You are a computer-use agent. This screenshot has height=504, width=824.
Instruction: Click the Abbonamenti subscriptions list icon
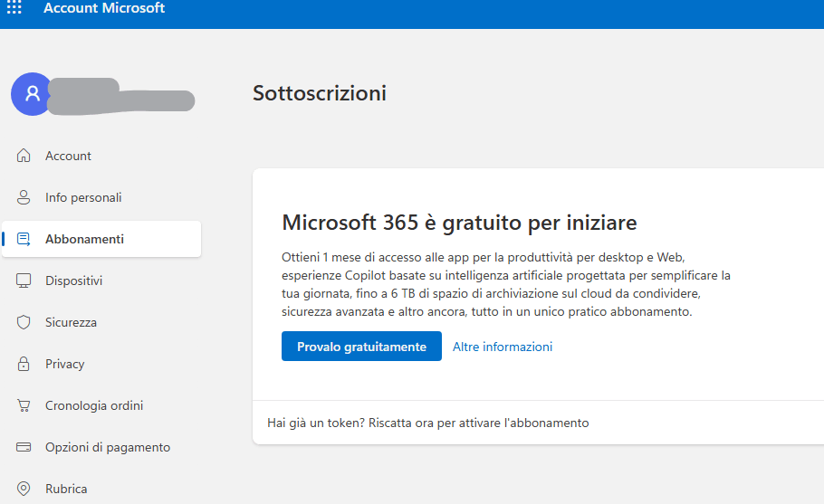click(24, 239)
